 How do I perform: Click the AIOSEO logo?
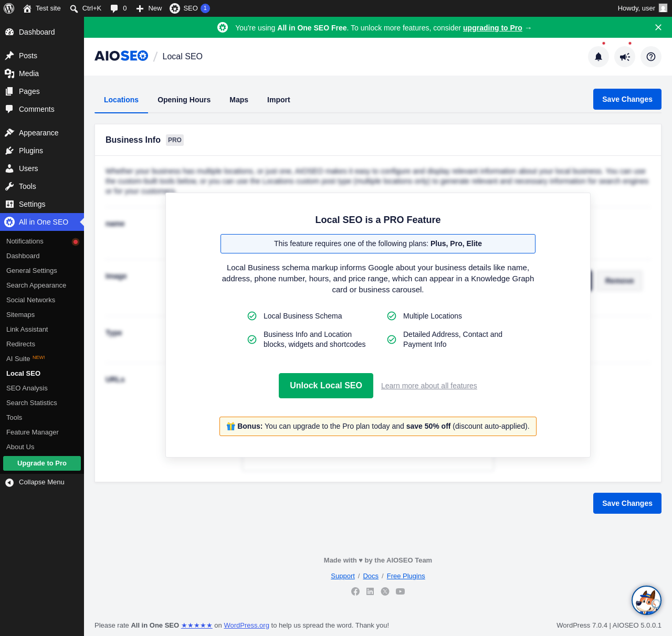(x=121, y=56)
